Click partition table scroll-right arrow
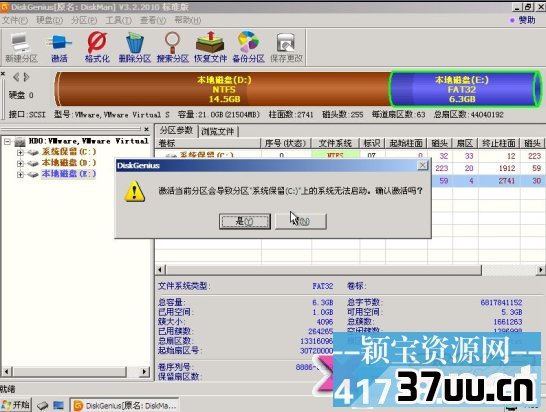The width and height of the screenshot is (546, 412). (x=541, y=270)
